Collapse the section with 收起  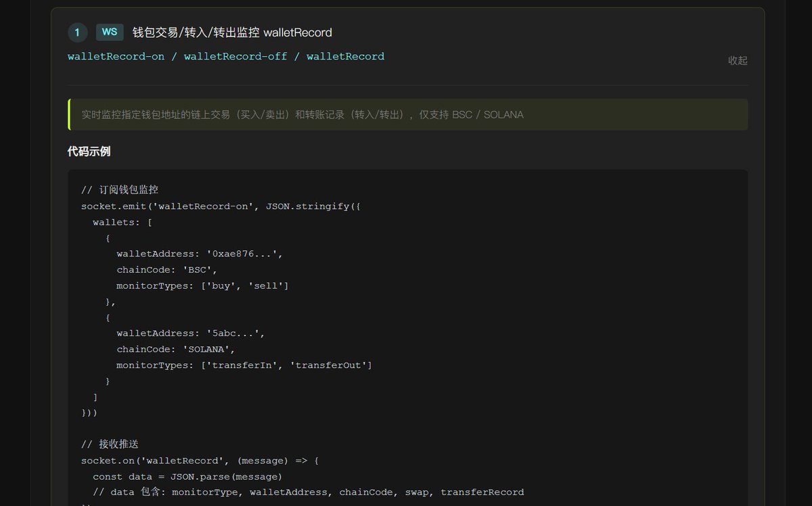(x=738, y=60)
